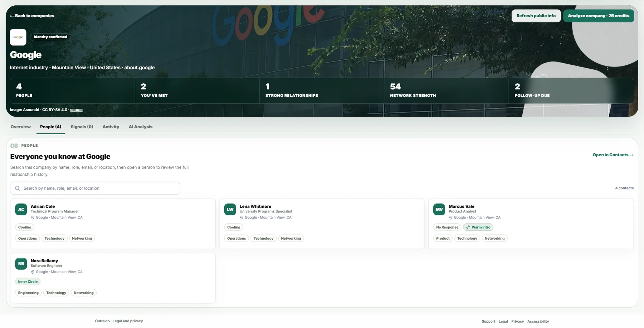This screenshot has height=328, width=644.
Task: Click Product tag on Marcus Vale's card
Action: (443, 238)
